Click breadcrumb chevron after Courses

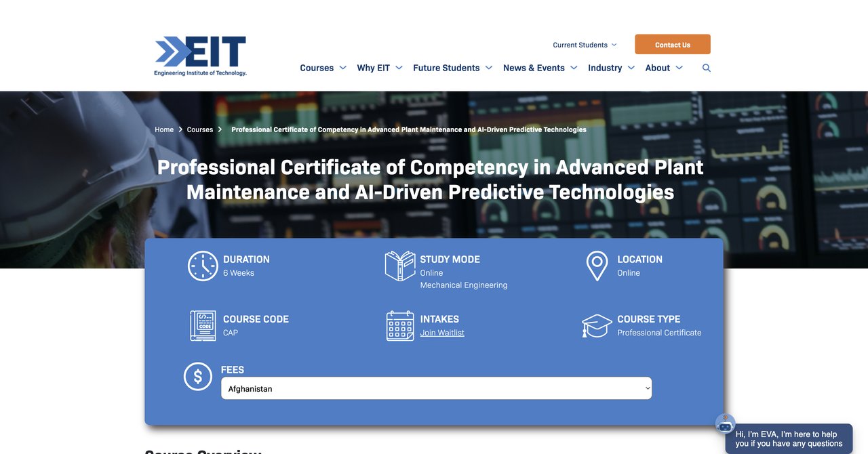coord(220,129)
